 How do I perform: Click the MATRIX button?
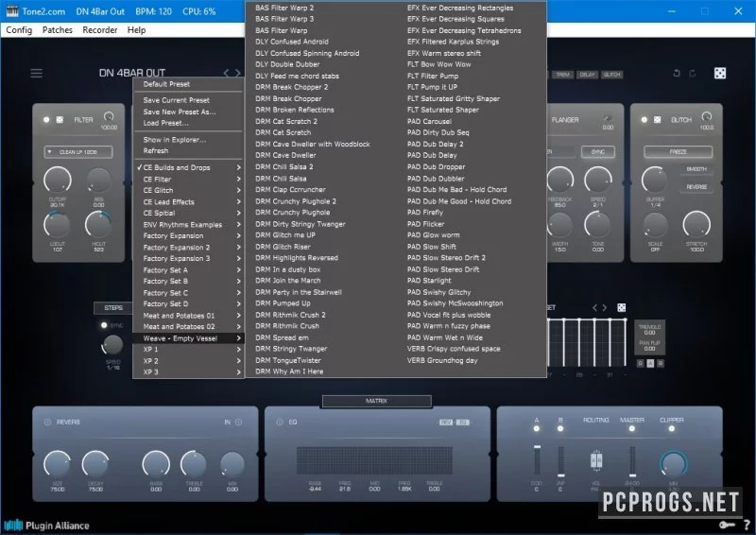click(x=376, y=401)
